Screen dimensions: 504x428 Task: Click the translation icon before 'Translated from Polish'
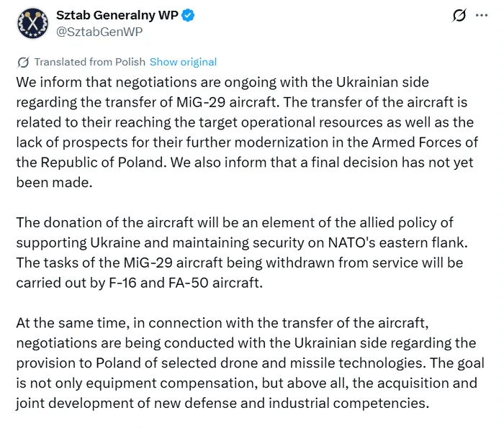[23, 62]
